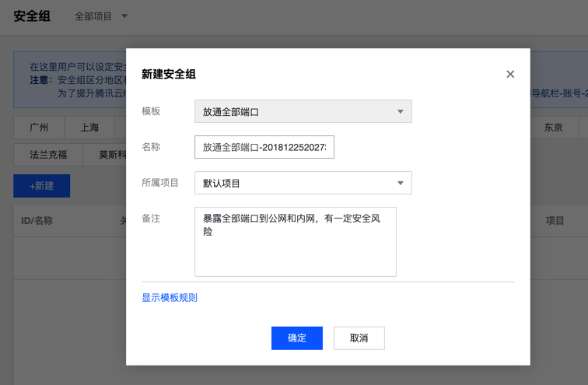Confirm with the 确定 button
The width and height of the screenshot is (588, 385).
[x=297, y=338]
